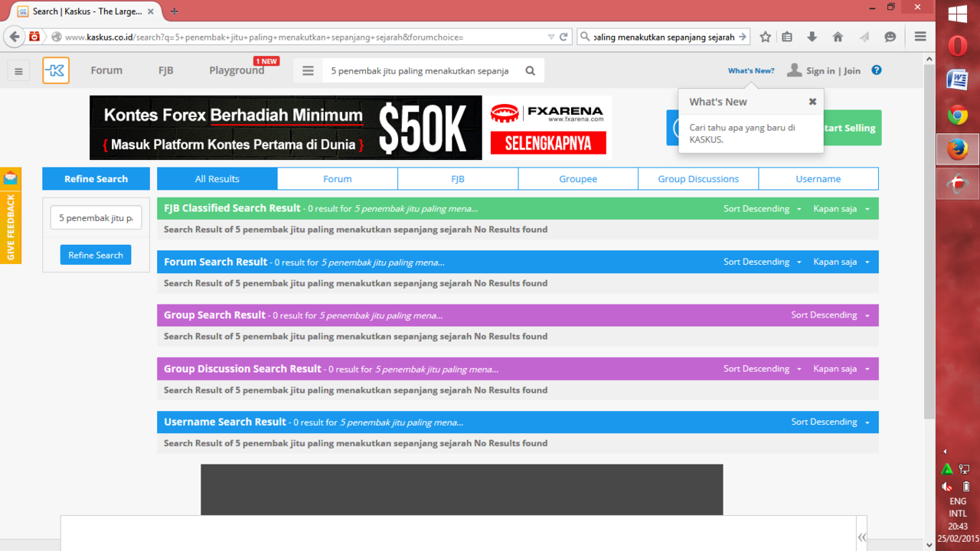Image resolution: width=980 pixels, height=551 pixels.
Task: Click the Kaskus logo icon
Action: point(56,70)
